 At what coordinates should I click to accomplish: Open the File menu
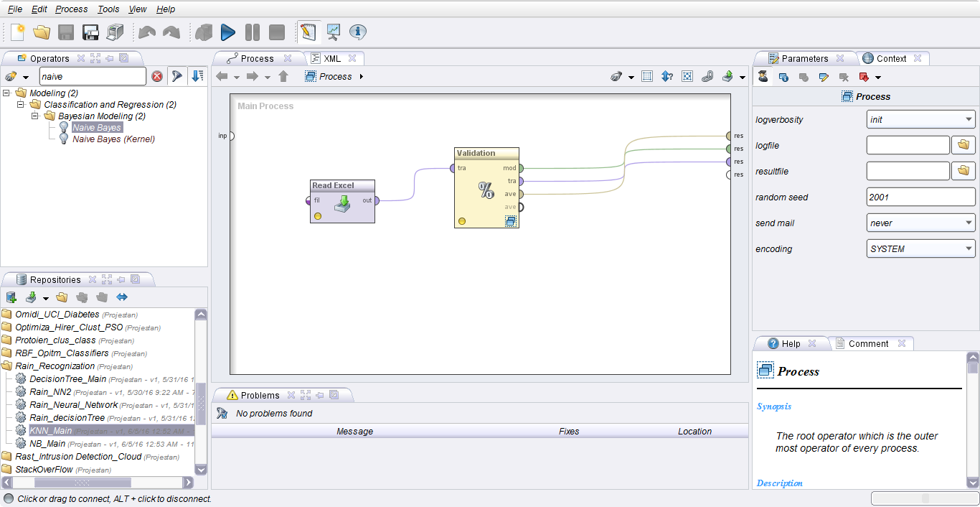[15, 9]
